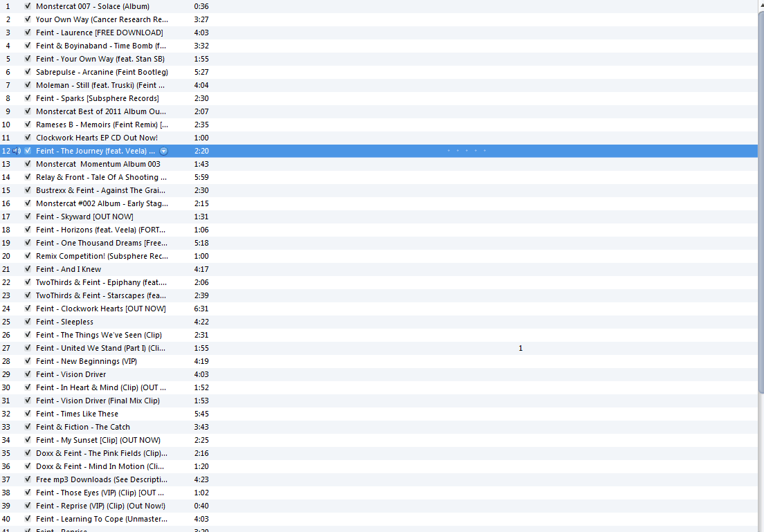Image resolution: width=764 pixels, height=532 pixels.
Task: Select Your Own Way (Cancer Research Re... track
Action: click(x=102, y=19)
